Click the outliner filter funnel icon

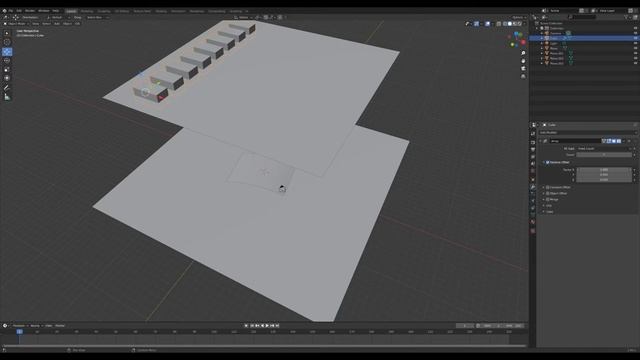coord(626,17)
